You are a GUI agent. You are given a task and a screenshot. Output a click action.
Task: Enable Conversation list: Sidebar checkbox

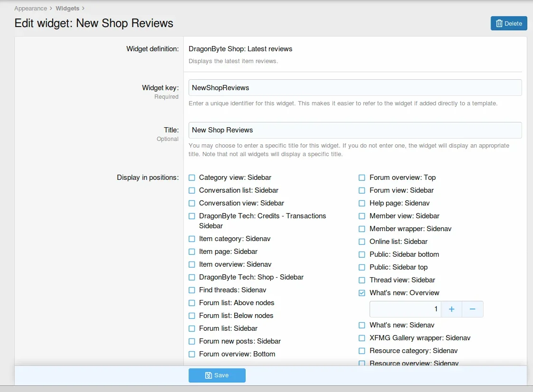(192, 191)
